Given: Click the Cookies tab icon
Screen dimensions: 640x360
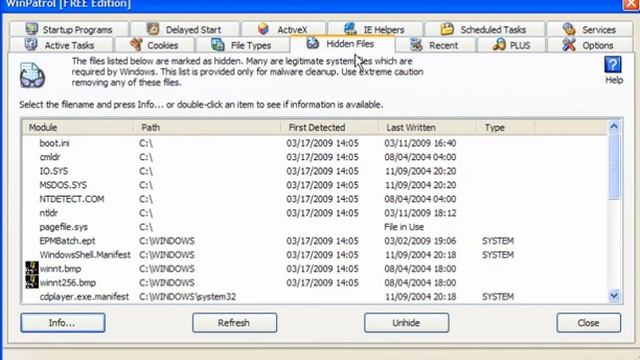Looking at the screenshot, I should click(x=136, y=44).
